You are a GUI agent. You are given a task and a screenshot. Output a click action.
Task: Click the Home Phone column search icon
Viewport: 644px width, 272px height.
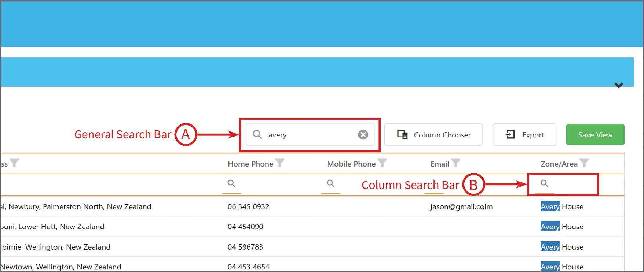(231, 183)
